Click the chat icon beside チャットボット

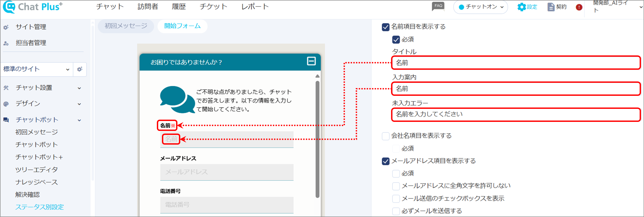6,120
